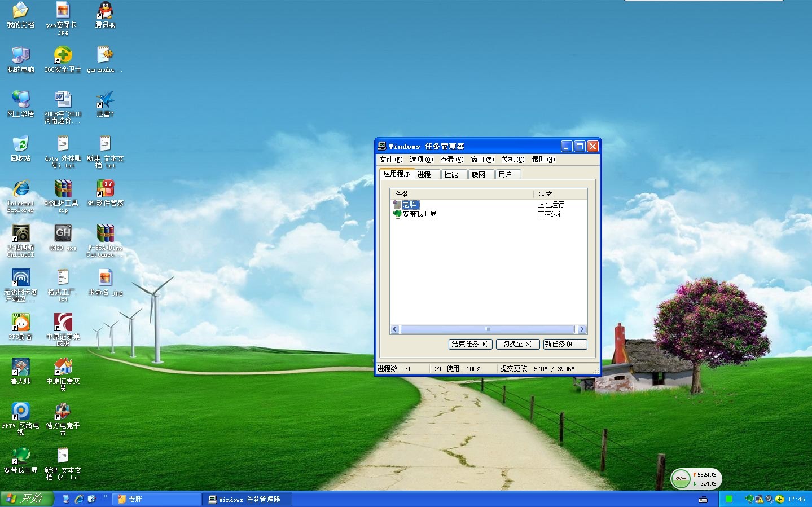Select the 我的电脑 desktop icon
Screen dimensions: 812x507
point(20,60)
